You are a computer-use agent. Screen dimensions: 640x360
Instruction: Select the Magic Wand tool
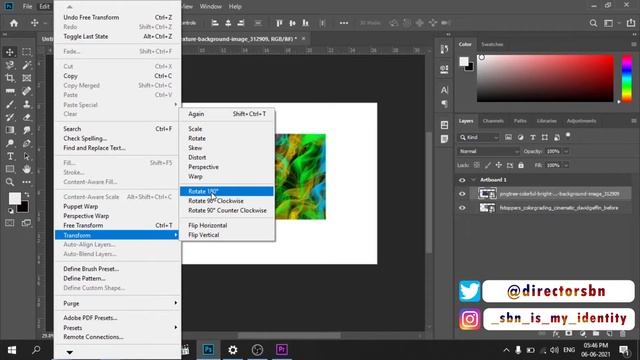coord(27,65)
